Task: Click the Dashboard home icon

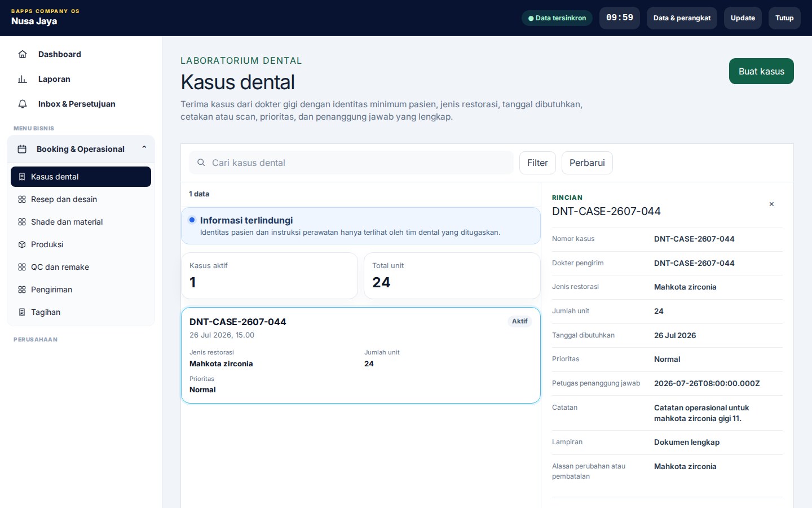Action: [x=23, y=54]
